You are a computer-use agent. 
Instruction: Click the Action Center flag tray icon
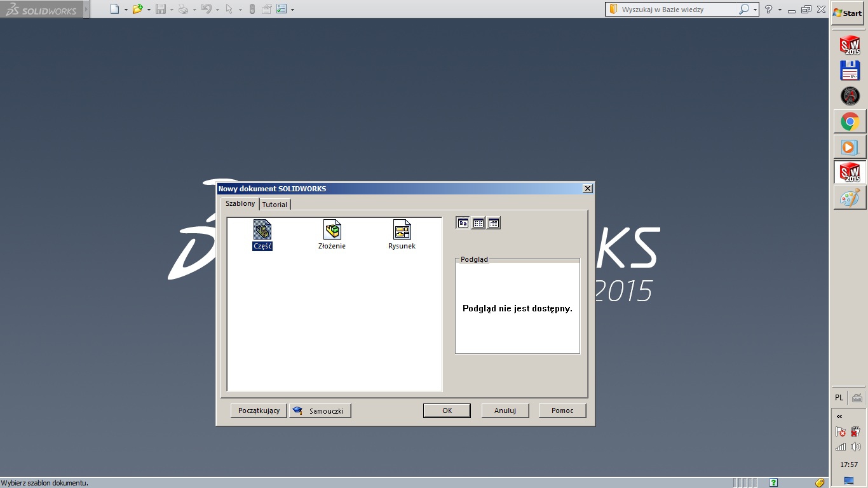pos(841,431)
